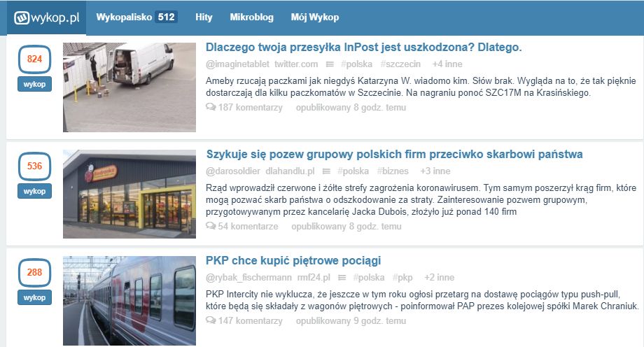Expand the +3 inne tags
The image size is (644, 347).
tap(435, 171)
